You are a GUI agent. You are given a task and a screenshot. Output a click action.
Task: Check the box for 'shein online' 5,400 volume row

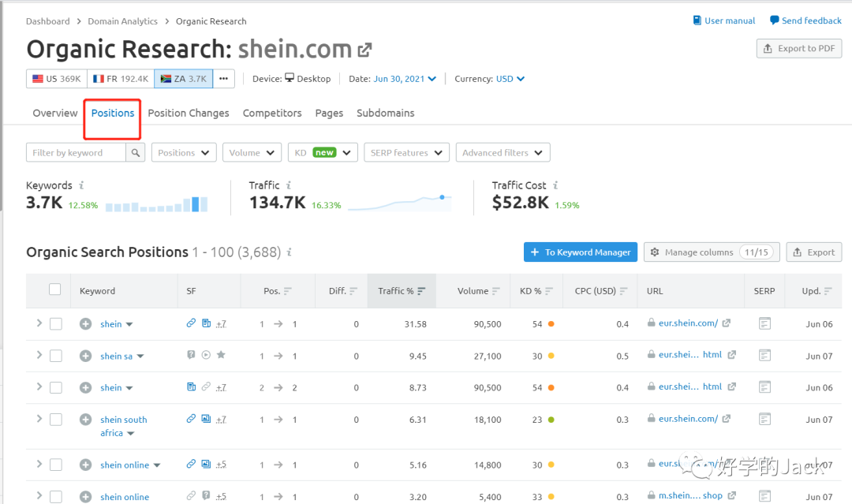(x=55, y=497)
